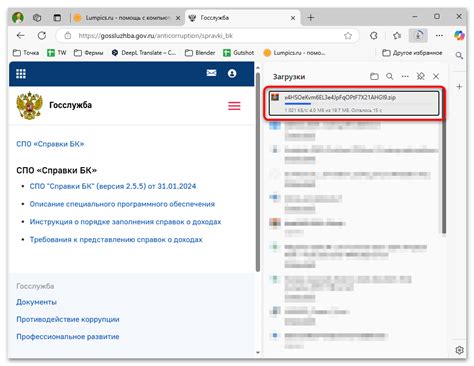The width and height of the screenshot is (474, 366).
Task: Click the downloading zip file entry
Action: [354, 103]
